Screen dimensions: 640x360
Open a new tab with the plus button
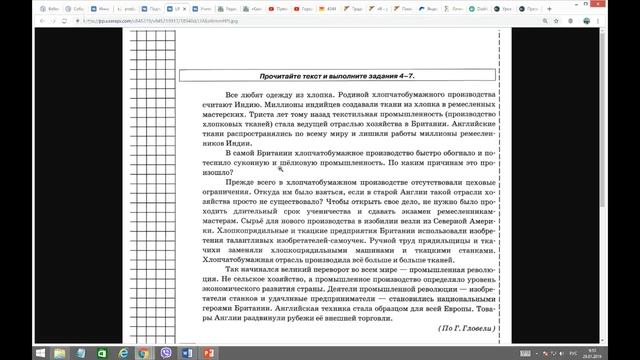coord(549,9)
